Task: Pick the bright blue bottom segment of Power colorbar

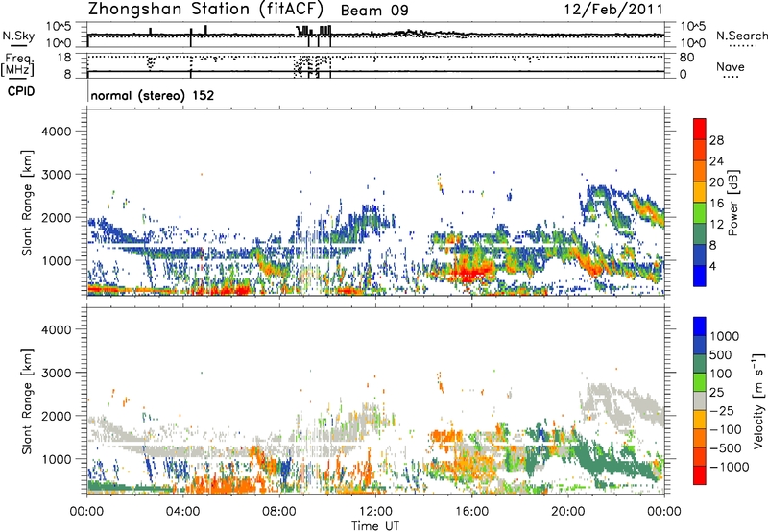Action: (x=700, y=277)
